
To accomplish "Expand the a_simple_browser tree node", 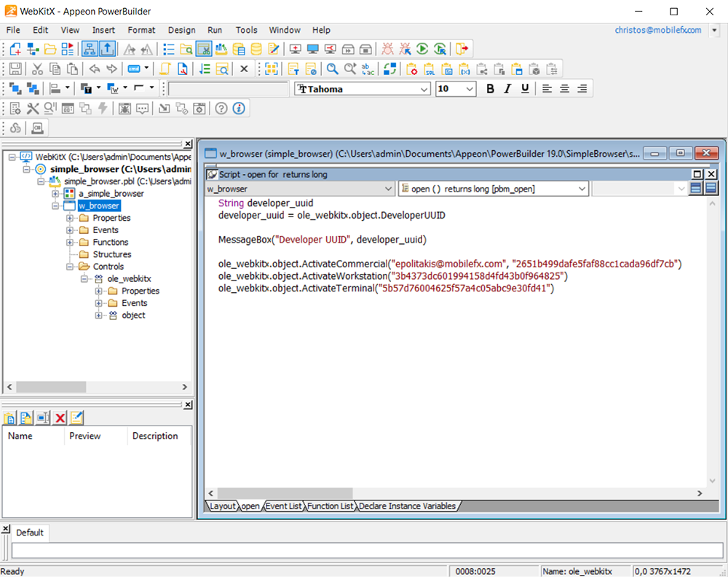I will coord(55,194).
